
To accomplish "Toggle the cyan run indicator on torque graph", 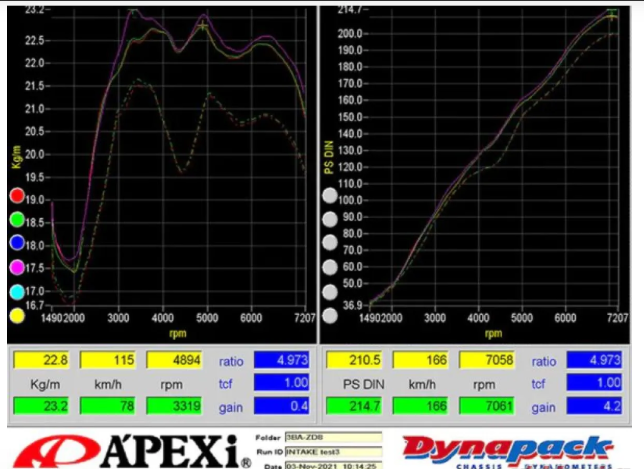I will [17, 292].
